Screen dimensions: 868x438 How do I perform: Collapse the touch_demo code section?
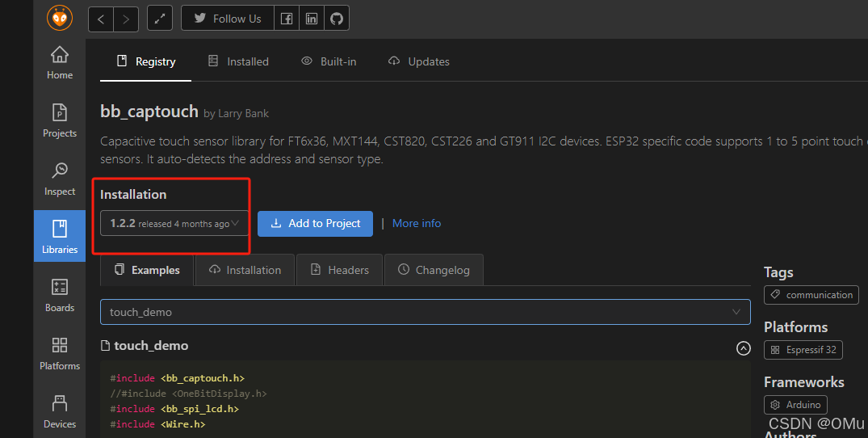(x=744, y=348)
